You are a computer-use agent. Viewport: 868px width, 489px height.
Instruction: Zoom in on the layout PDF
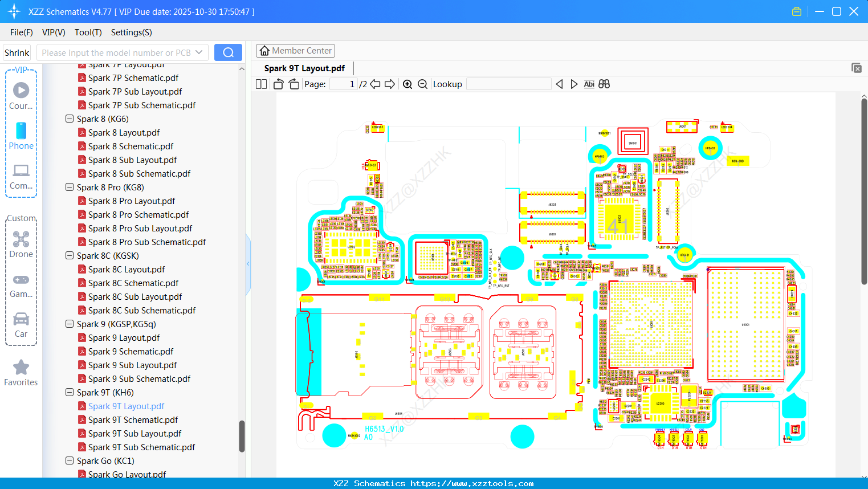[x=407, y=84]
